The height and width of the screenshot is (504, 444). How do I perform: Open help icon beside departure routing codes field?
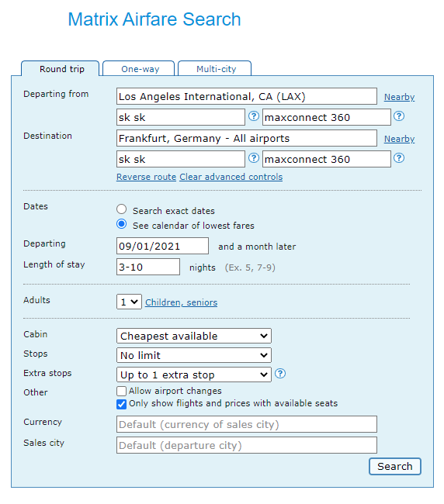click(x=254, y=116)
